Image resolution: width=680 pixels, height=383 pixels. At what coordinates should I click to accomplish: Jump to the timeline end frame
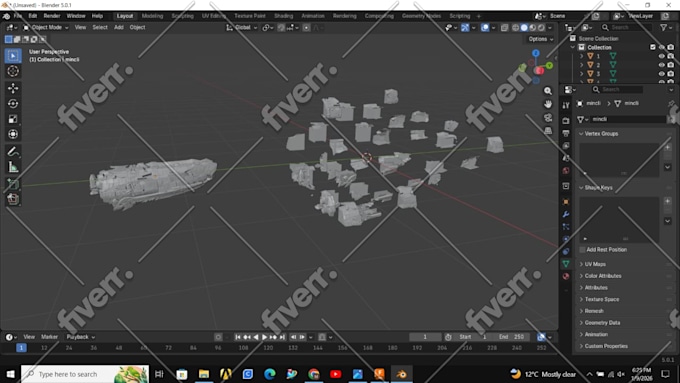[x=282, y=337]
